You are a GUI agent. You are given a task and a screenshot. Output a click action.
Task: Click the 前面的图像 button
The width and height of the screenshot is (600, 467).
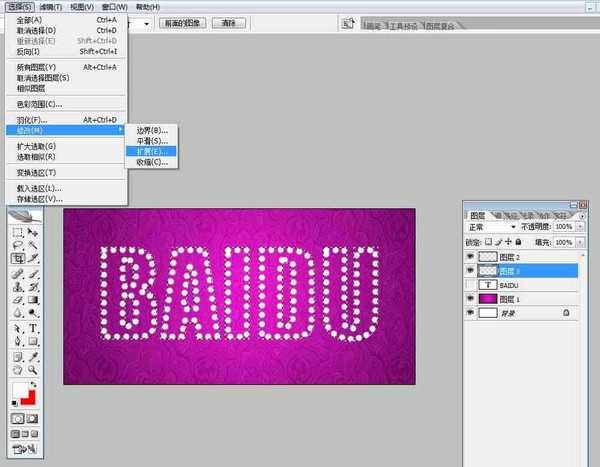183,23
